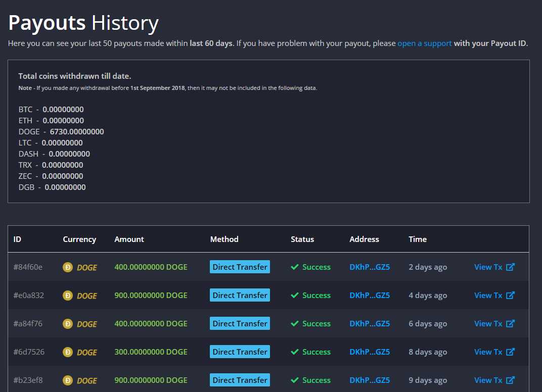Click View Tx for payout #b23ef8
542x392 pixels.
[488, 380]
